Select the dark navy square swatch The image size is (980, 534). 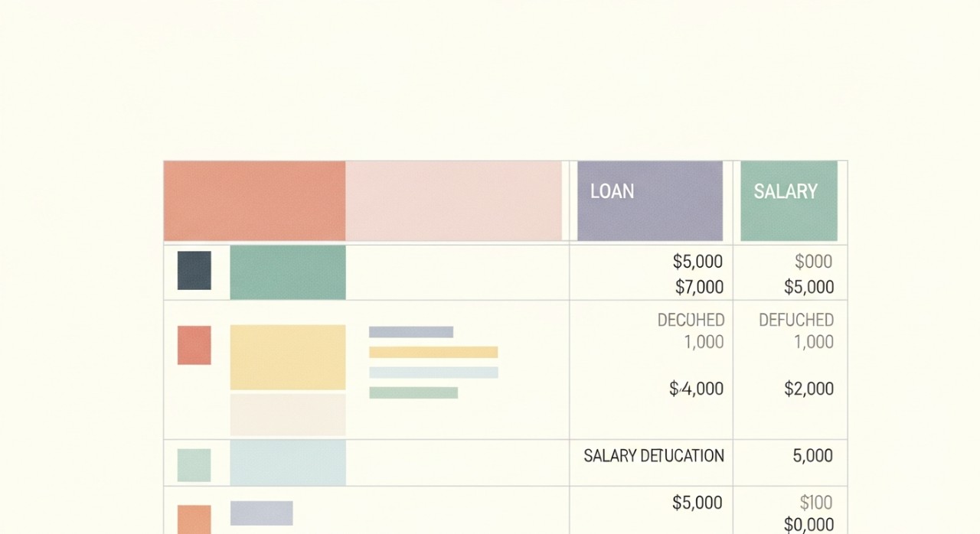[194, 271]
